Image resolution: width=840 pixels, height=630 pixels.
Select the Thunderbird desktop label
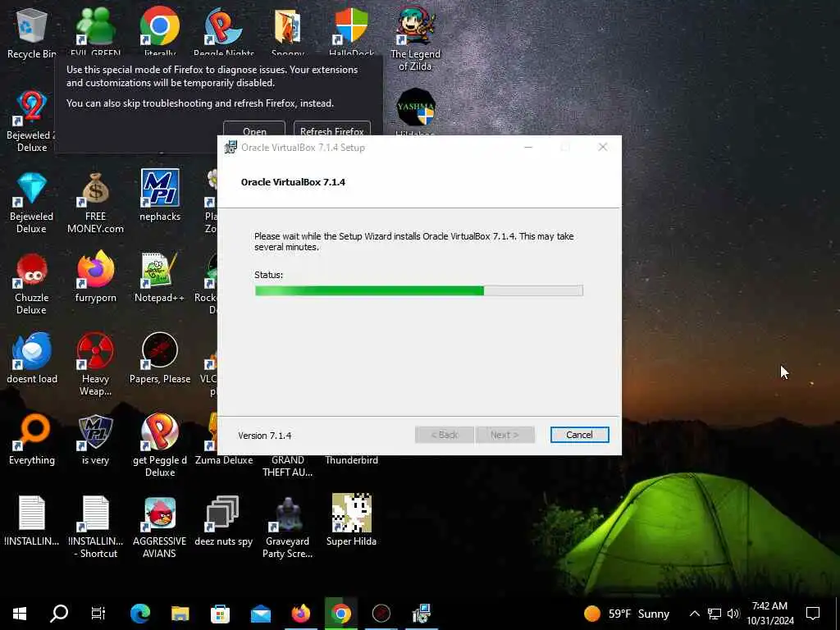[351, 459]
